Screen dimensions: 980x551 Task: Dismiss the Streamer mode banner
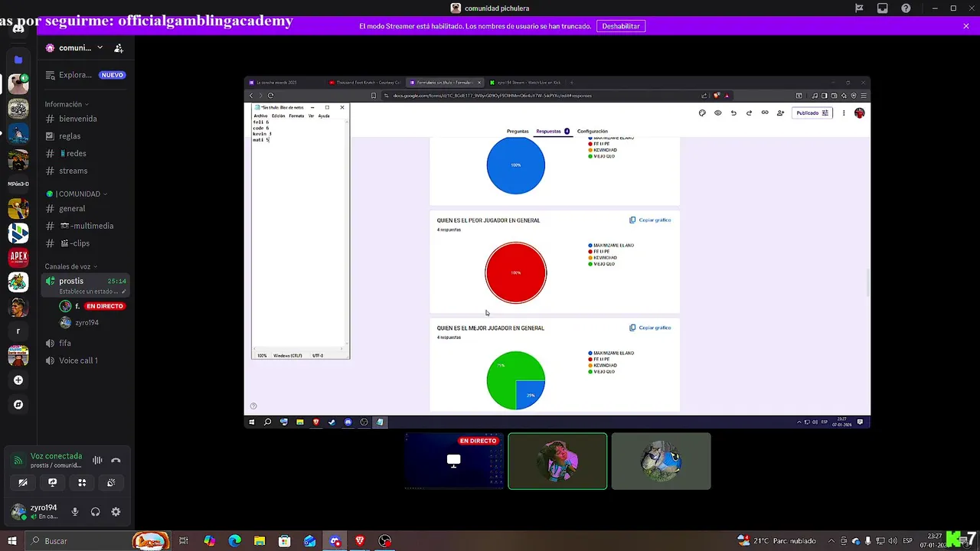[966, 26]
